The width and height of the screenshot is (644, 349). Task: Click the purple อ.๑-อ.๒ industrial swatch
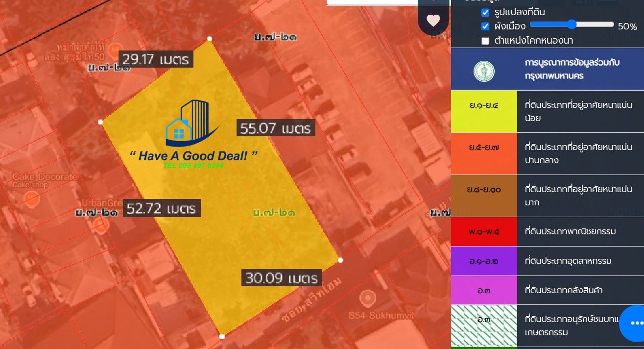484,261
